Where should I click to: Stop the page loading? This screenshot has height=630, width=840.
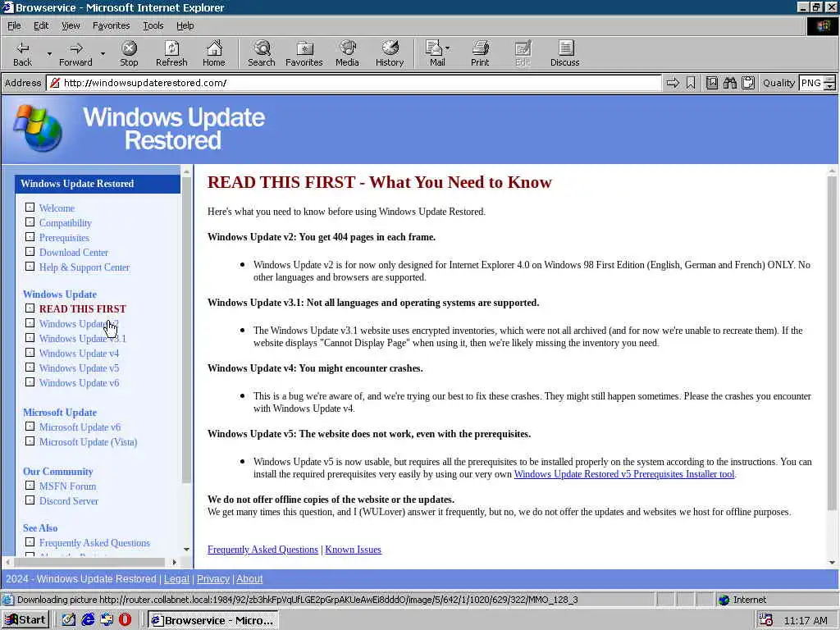point(129,53)
